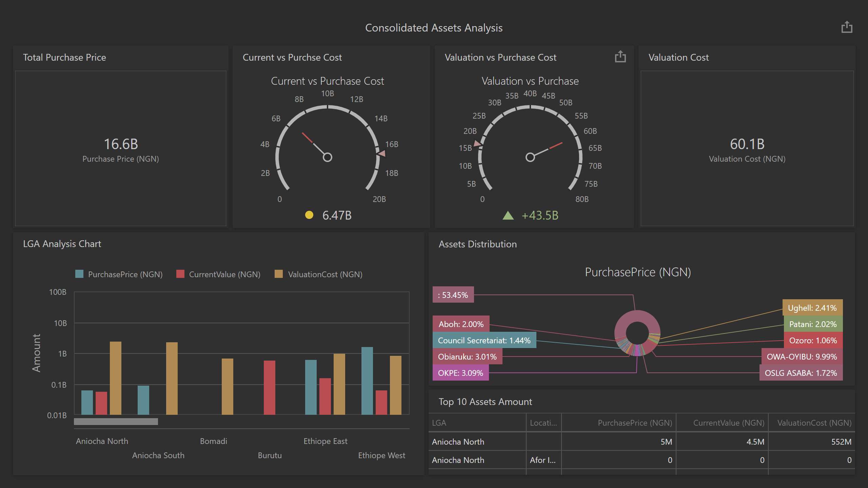Select the OKPE: 3.09% pie label

click(x=460, y=373)
